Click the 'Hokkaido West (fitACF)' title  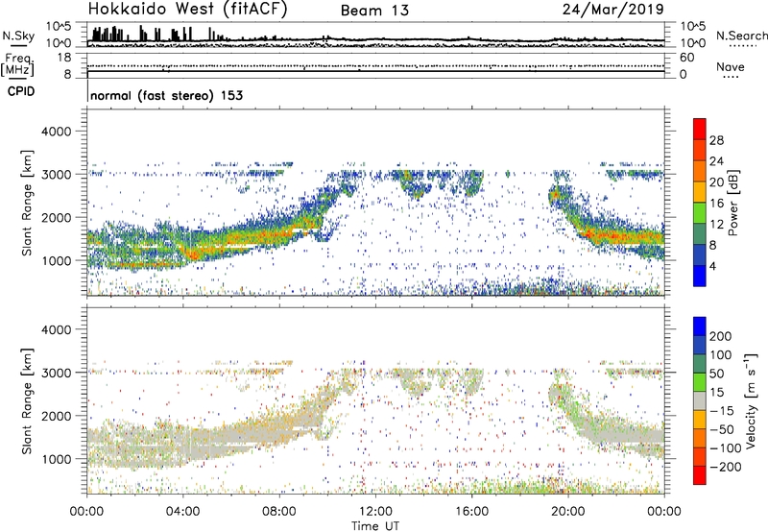pos(187,10)
